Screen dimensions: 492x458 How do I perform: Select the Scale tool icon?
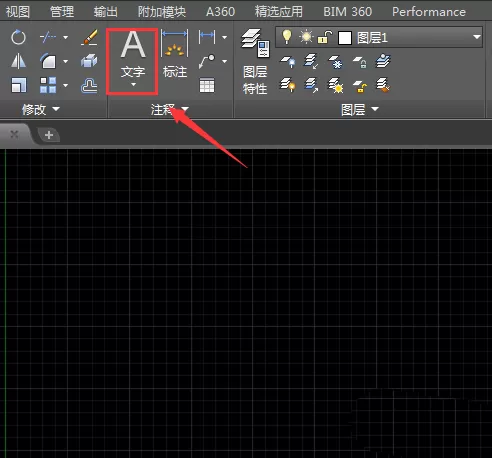19,85
